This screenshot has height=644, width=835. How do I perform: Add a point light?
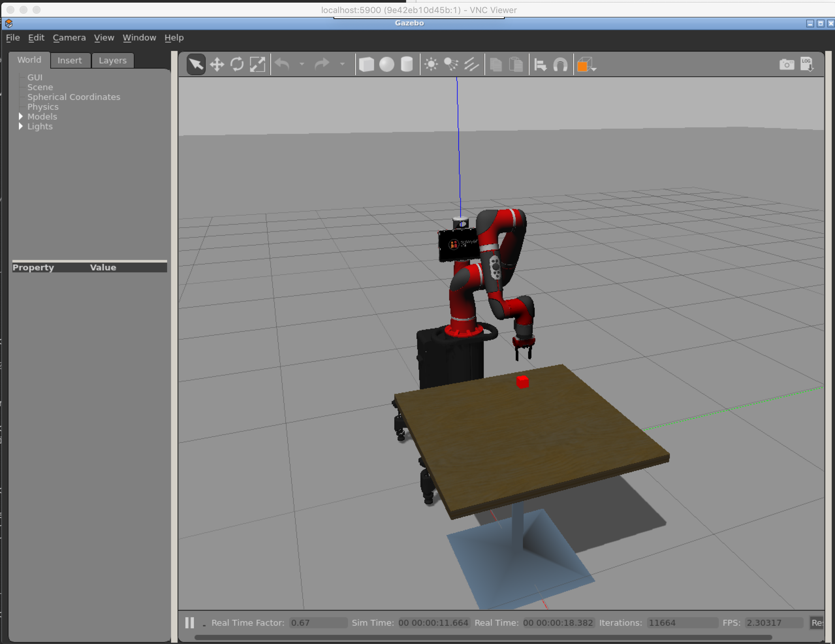(431, 64)
